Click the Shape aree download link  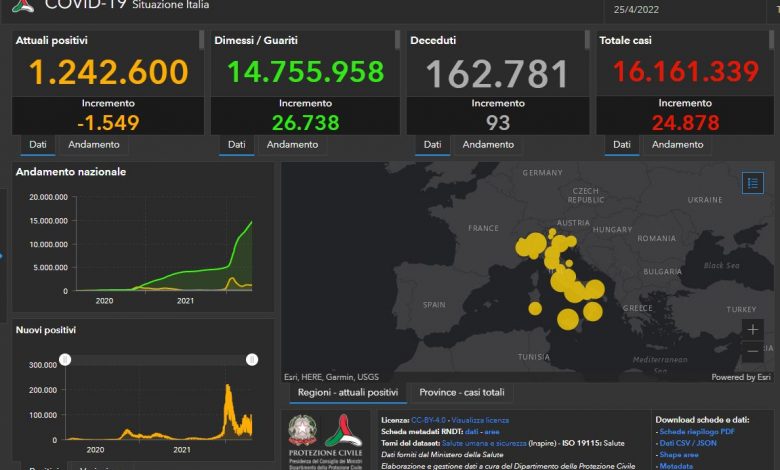coord(680,454)
